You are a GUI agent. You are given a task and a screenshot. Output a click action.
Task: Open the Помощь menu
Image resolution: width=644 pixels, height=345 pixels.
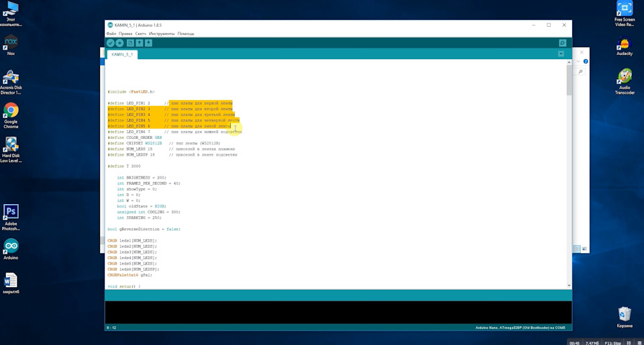click(x=186, y=34)
